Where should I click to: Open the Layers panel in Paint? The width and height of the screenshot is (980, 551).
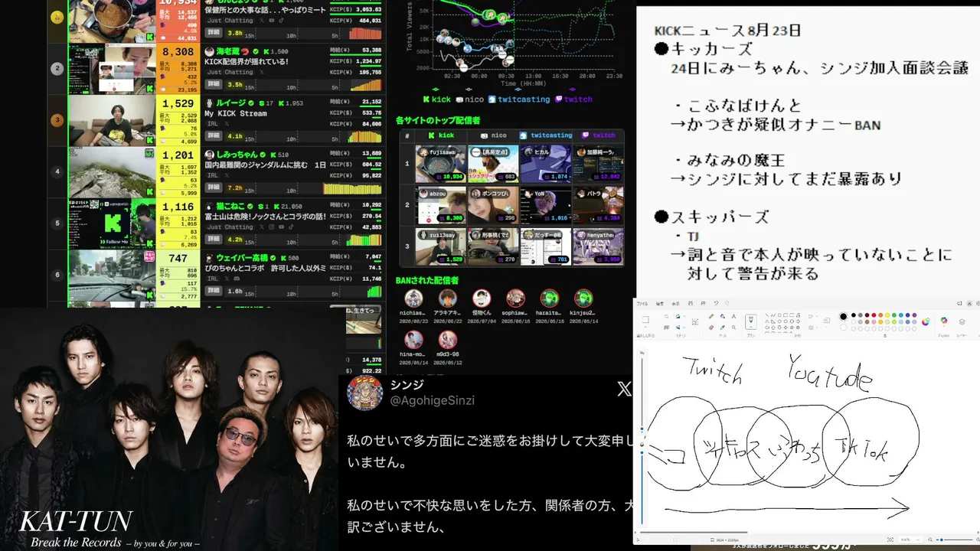[x=962, y=321]
